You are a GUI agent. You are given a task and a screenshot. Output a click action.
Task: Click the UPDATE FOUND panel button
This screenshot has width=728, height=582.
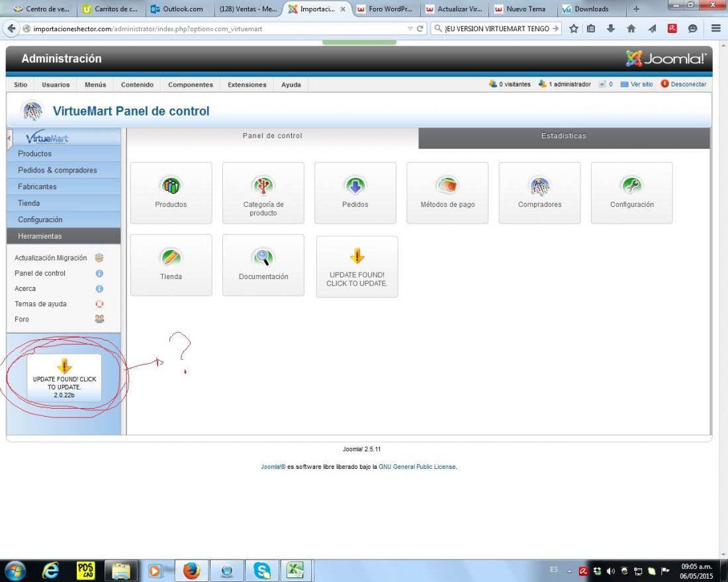357,267
